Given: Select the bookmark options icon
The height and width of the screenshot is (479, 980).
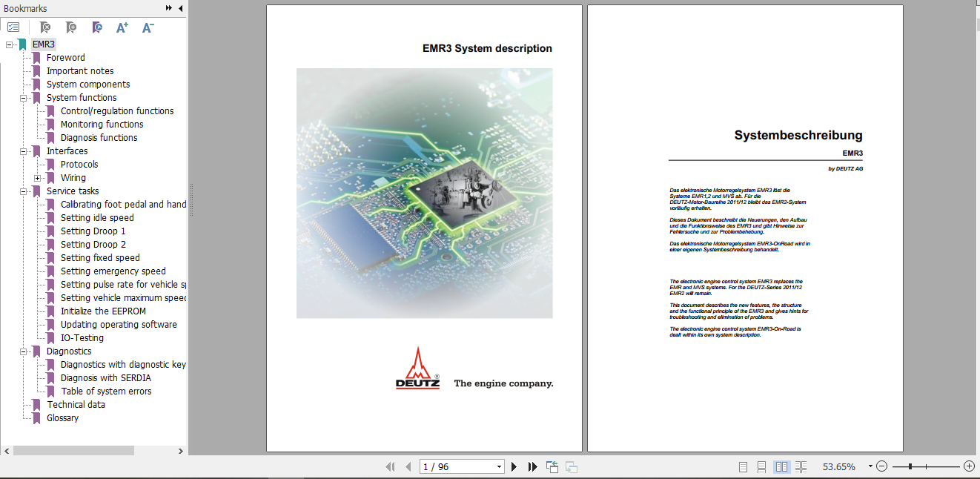Looking at the screenshot, I should click(x=13, y=26).
